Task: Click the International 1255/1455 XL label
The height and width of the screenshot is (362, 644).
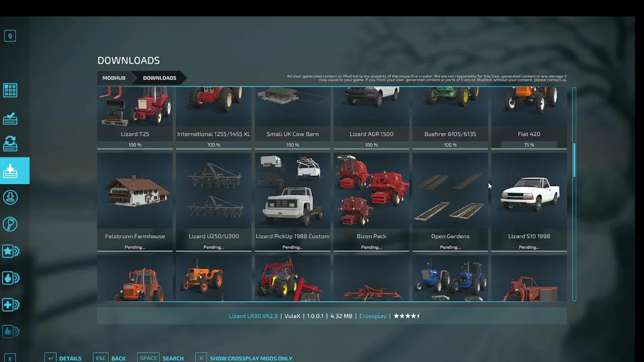Action: point(214,134)
